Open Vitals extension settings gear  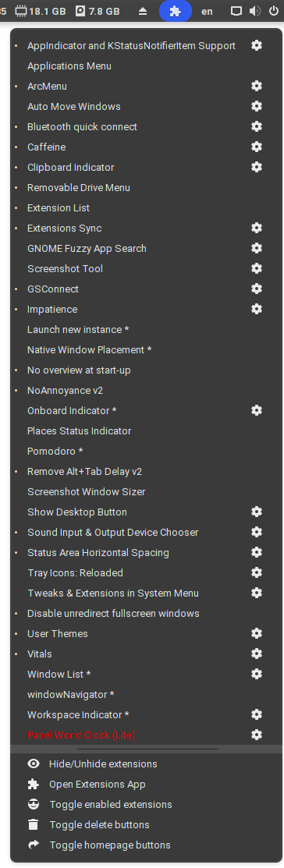(257, 654)
